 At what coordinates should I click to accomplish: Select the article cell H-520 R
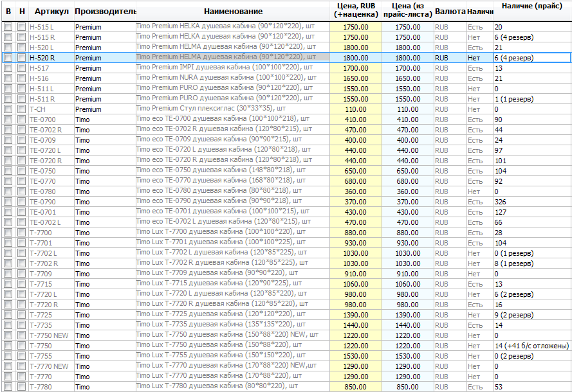tap(51, 58)
